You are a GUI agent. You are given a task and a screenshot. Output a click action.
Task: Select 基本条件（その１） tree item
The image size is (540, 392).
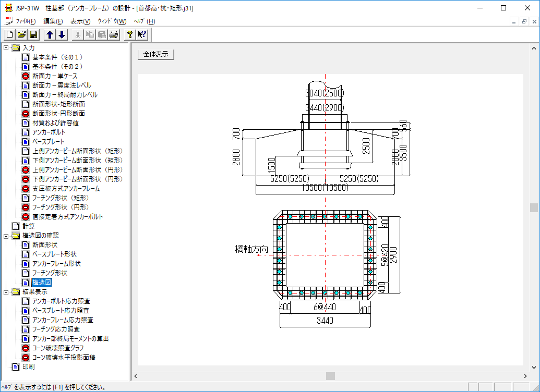(57, 57)
